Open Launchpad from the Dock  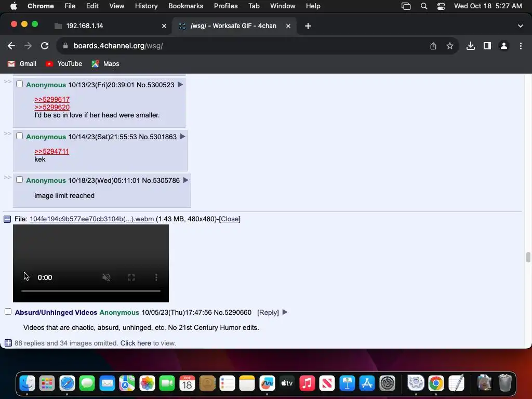[47, 383]
